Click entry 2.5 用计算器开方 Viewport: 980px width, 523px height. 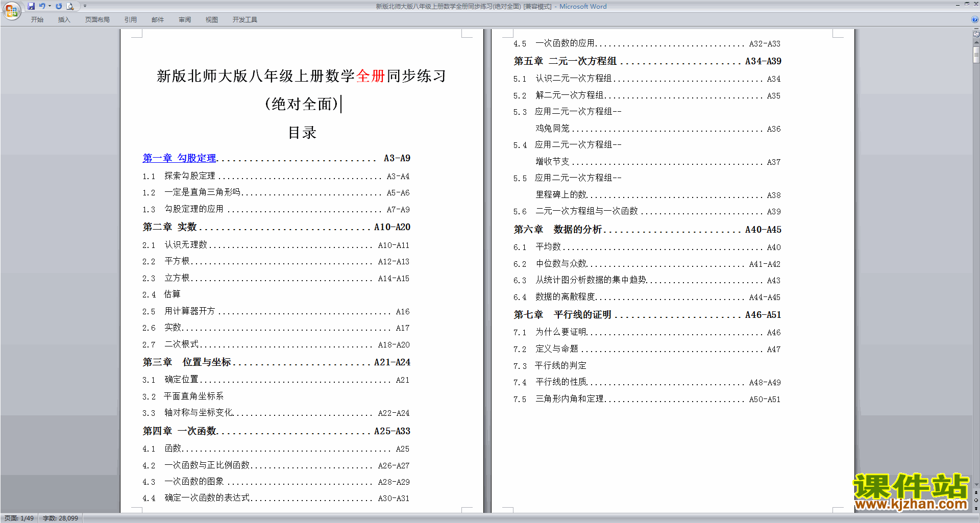[x=276, y=311]
